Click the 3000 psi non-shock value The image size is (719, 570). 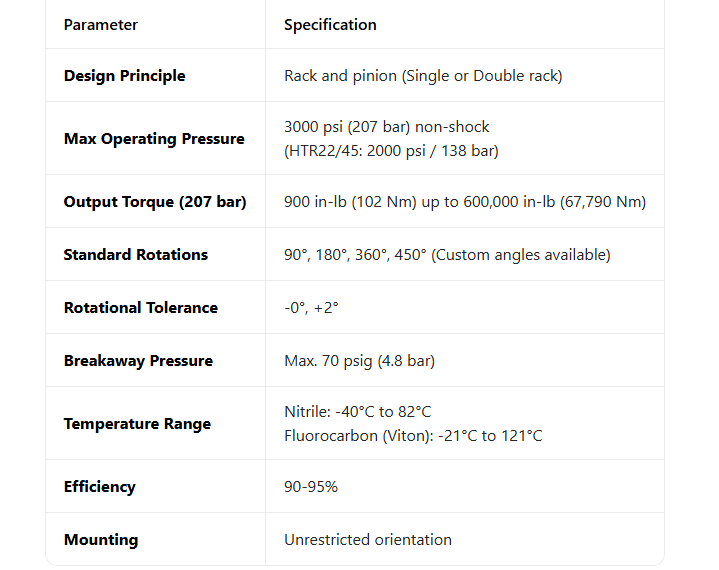click(387, 127)
